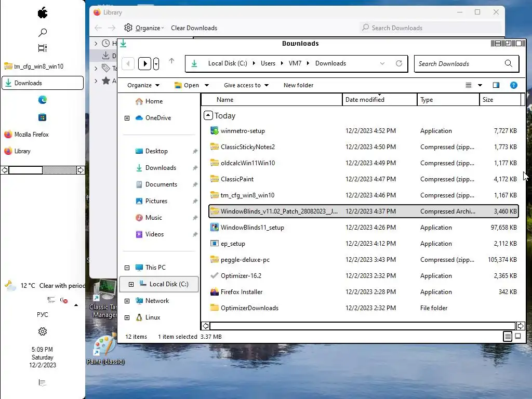
Task: Open Task View icon in the taskbar
Action: (x=43, y=48)
